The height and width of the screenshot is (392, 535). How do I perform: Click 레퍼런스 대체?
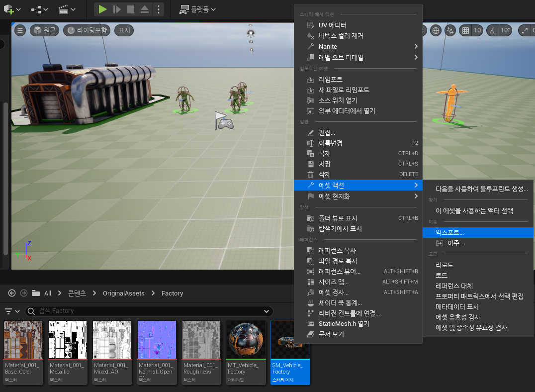pos(478,286)
